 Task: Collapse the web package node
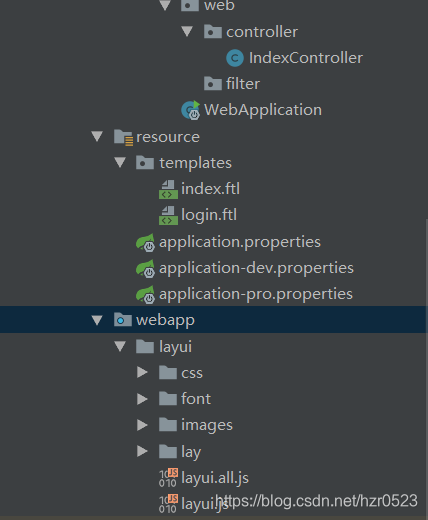(x=165, y=5)
